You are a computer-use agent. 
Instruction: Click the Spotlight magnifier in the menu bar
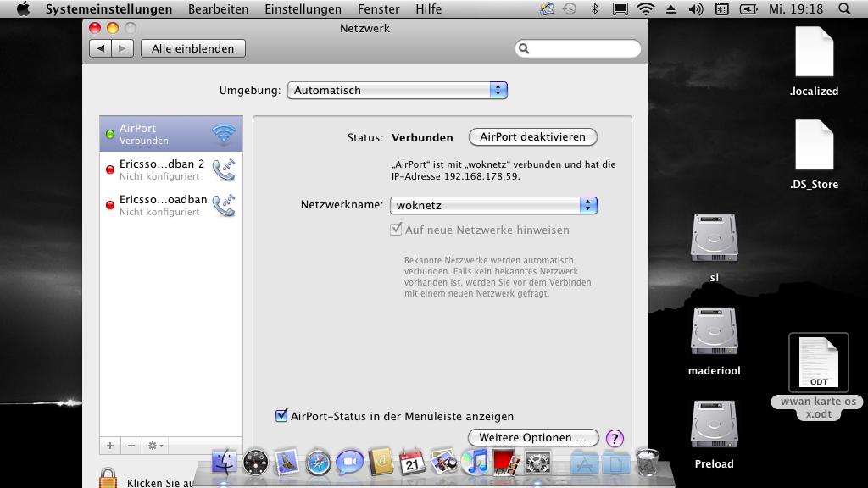point(844,8)
